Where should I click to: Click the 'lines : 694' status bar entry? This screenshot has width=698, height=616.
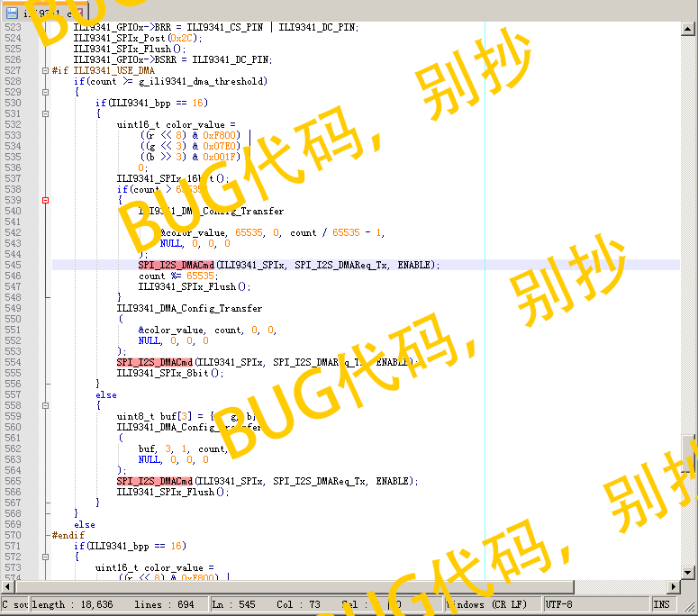point(164,604)
